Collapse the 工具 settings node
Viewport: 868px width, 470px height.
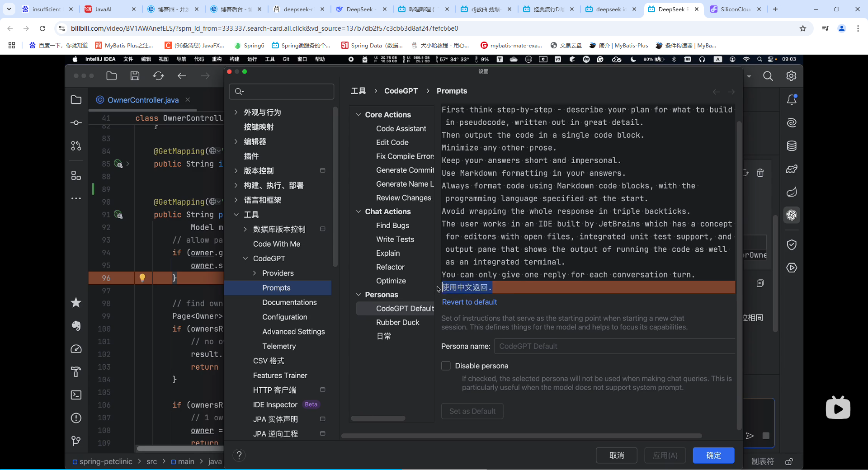(x=236, y=215)
